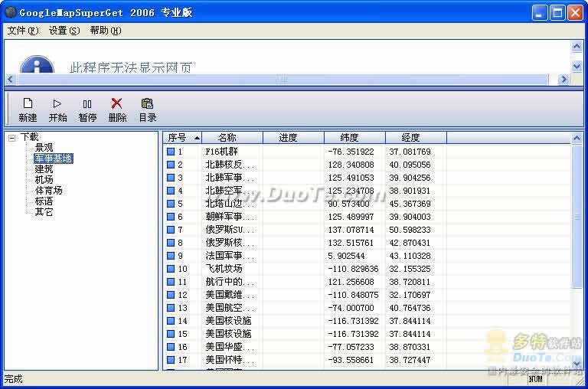Click the blue icon of row 16 美国华盛
The width and height of the screenshot is (588, 389).
click(171, 347)
